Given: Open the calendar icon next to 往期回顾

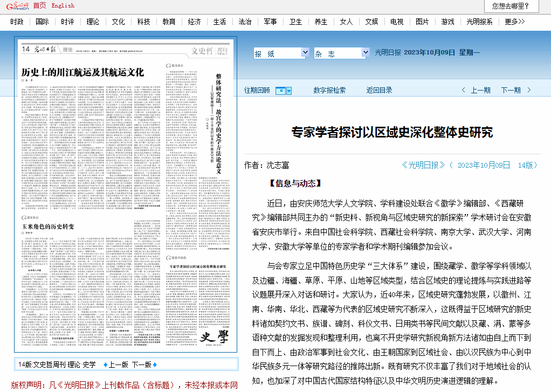Looking at the screenshot, I should coord(280,91).
